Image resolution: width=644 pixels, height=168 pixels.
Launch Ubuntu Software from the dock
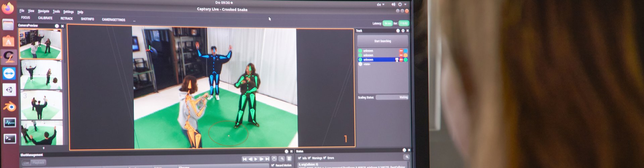(8, 41)
